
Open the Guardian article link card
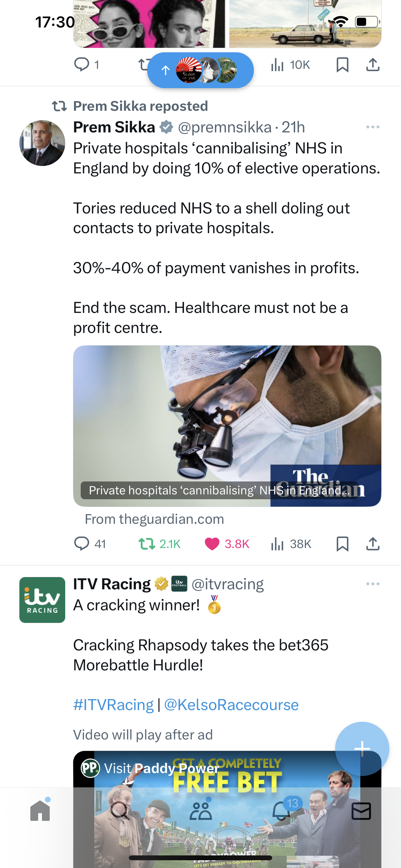227,426
